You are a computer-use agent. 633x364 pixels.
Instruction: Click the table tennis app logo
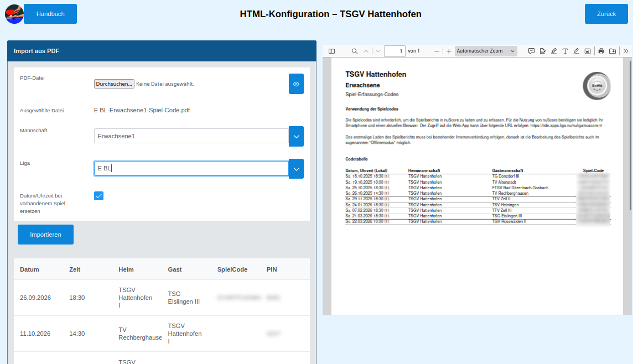14,14
